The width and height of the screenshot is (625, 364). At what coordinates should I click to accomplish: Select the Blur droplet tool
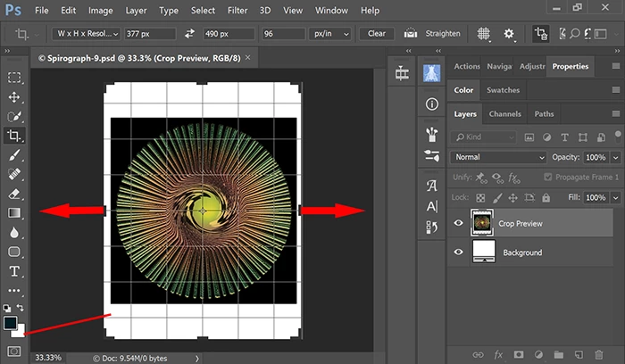[x=14, y=232]
